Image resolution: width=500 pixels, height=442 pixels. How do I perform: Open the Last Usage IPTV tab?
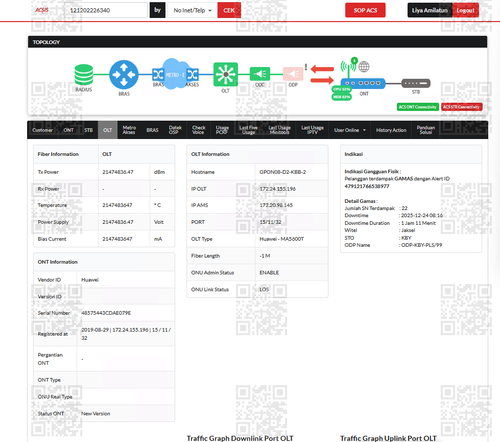point(312,130)
